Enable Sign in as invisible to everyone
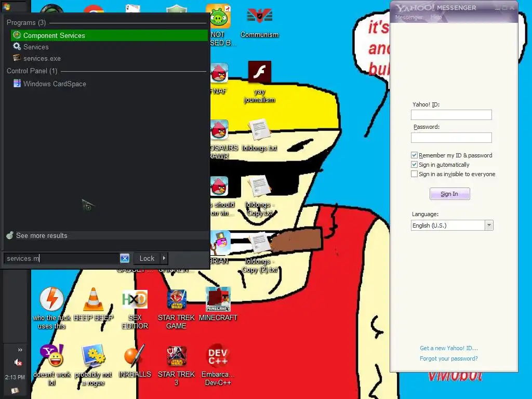Image resolution: width=532 pixels, height=399 pixels. coord(414,174)
